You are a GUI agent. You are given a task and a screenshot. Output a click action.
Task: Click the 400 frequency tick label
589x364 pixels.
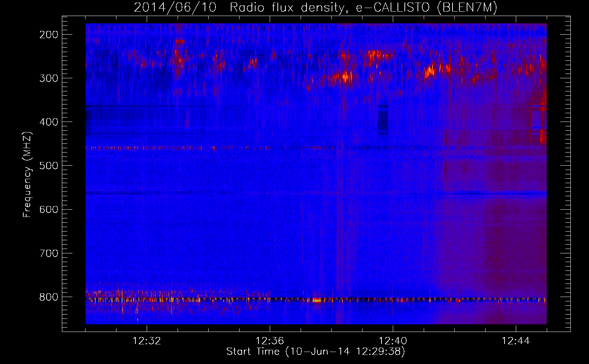tap(49, 122)
